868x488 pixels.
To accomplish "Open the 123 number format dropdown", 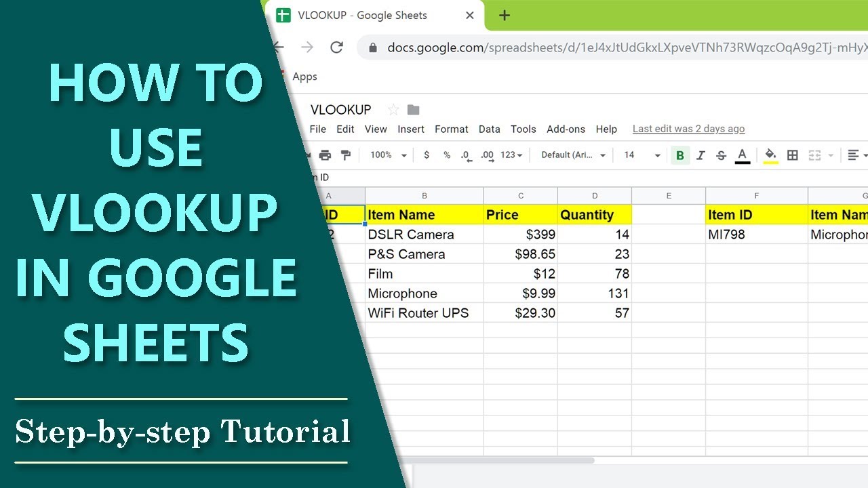I will click(x=511, y=155).
